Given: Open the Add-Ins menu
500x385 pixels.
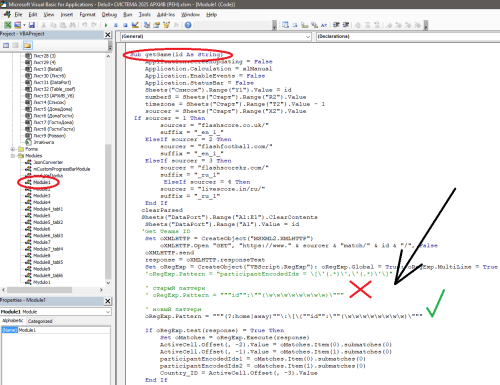Looking at the screenshot, I should pyautogui.click(x=166, y=15).
